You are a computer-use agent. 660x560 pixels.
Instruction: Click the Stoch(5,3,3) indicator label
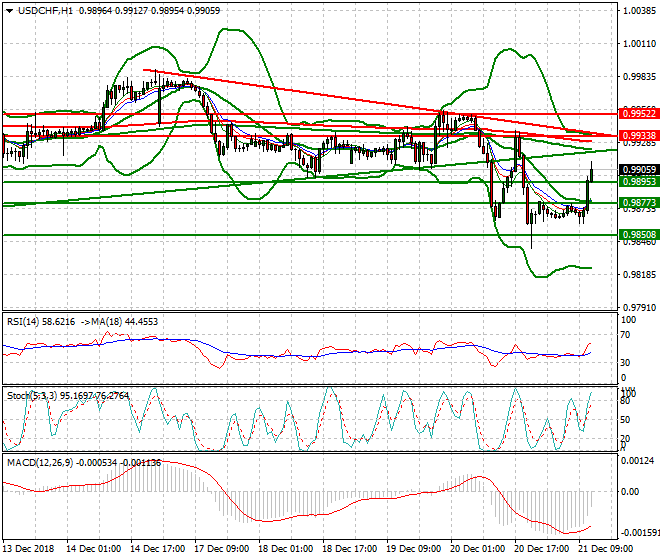pos(28,396)
